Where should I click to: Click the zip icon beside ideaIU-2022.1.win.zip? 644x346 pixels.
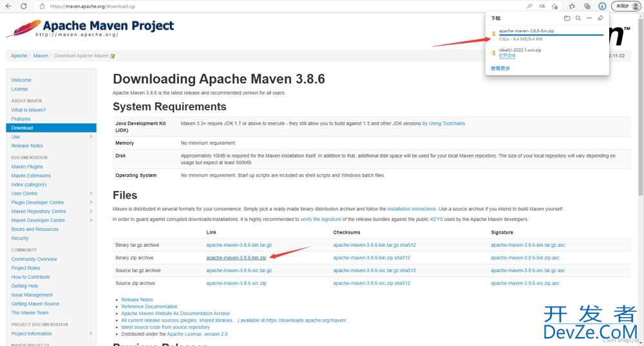click(493, 53)
